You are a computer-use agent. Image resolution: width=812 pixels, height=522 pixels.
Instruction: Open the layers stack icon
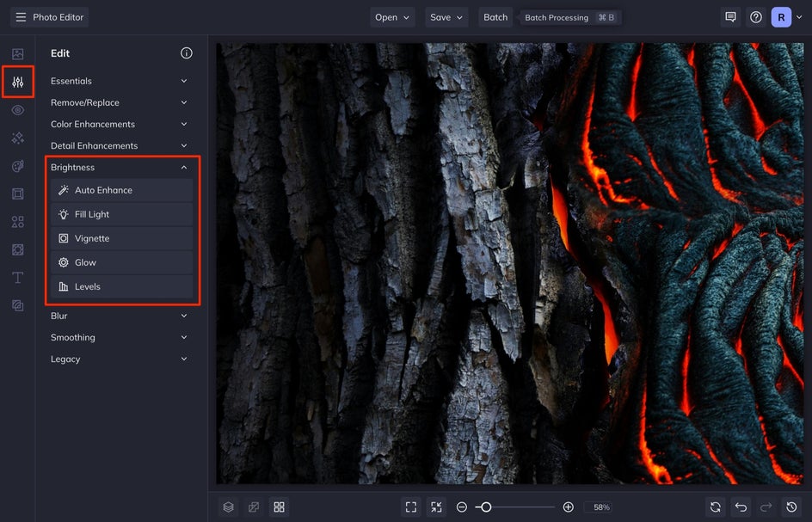[228, 507]
